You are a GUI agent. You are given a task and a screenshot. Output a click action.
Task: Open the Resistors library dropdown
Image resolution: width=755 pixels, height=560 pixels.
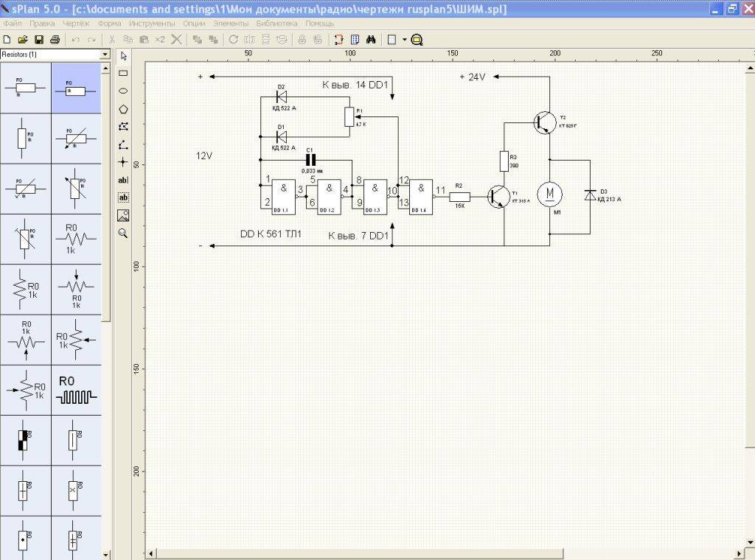pos(105,55)
